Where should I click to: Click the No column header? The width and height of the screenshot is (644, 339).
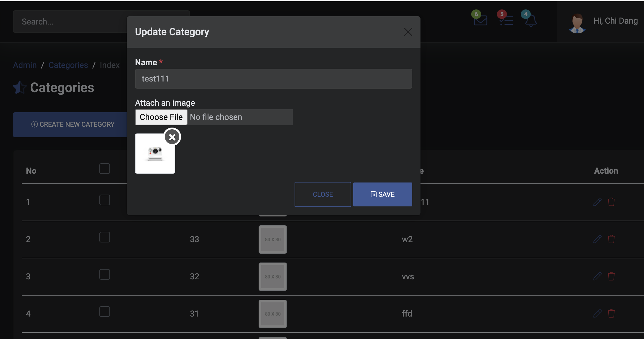pyautogui.click(x=31, y=171)
